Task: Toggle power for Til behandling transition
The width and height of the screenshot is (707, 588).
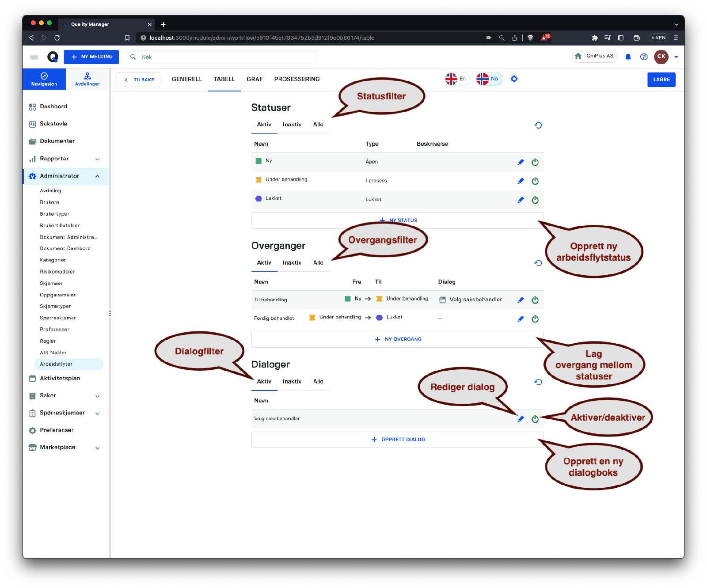Action: 535,300
